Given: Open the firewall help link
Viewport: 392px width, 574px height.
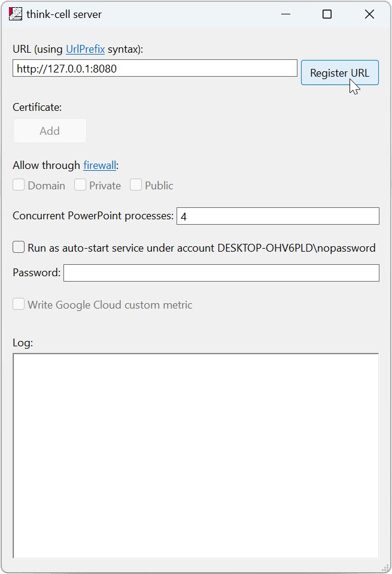Looking at the screenshot, I should [x=99, y=165].
